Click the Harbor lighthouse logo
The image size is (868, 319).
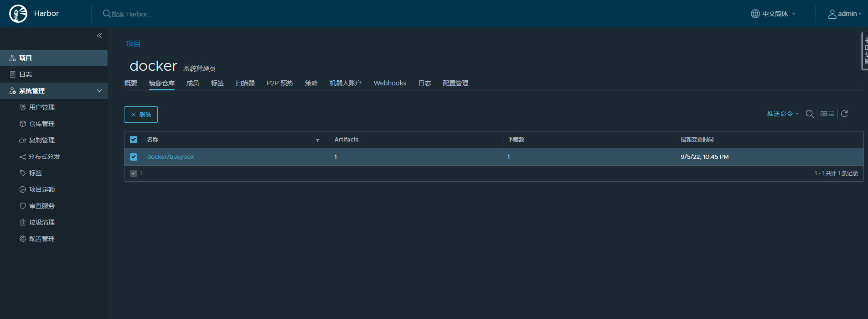coord(18,14)
